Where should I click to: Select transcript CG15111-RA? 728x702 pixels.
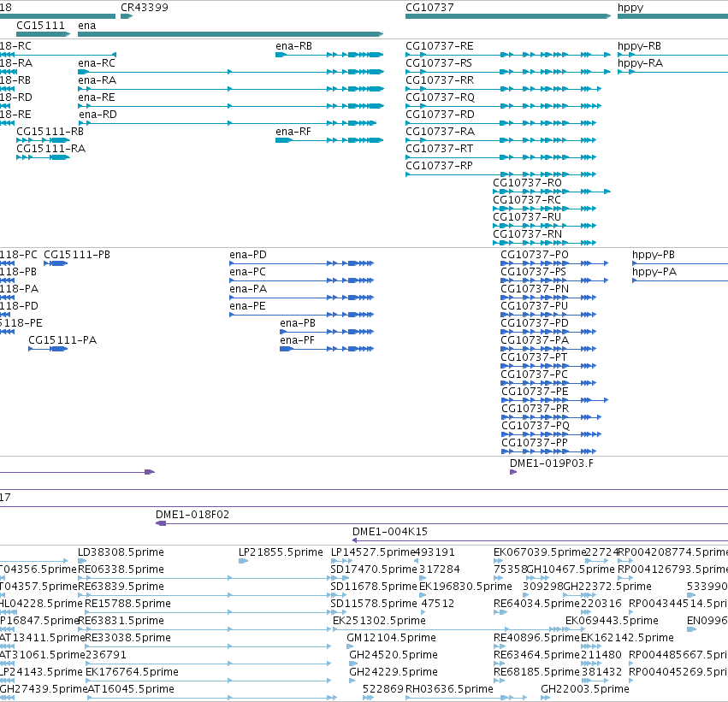[43, 157]
